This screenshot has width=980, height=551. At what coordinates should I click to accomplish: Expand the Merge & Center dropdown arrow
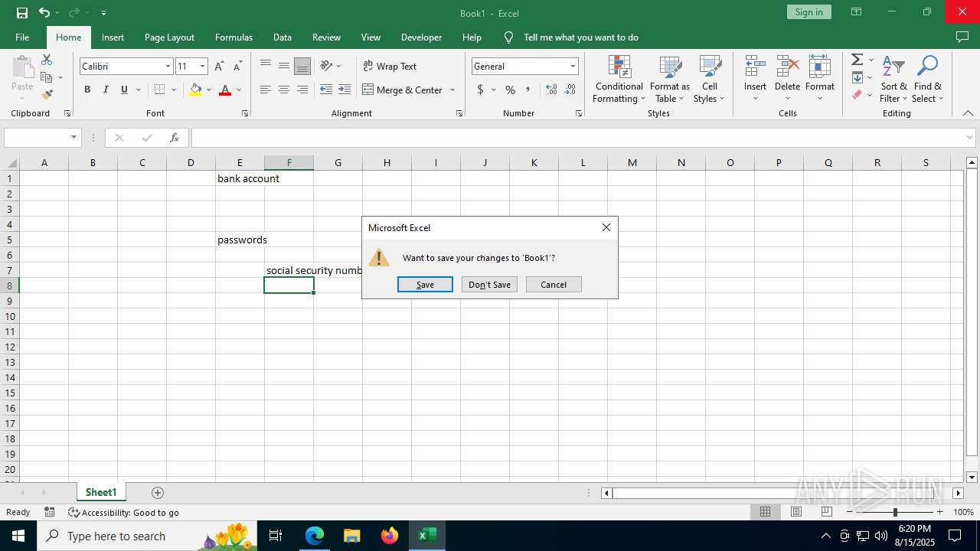click(452, 90)
